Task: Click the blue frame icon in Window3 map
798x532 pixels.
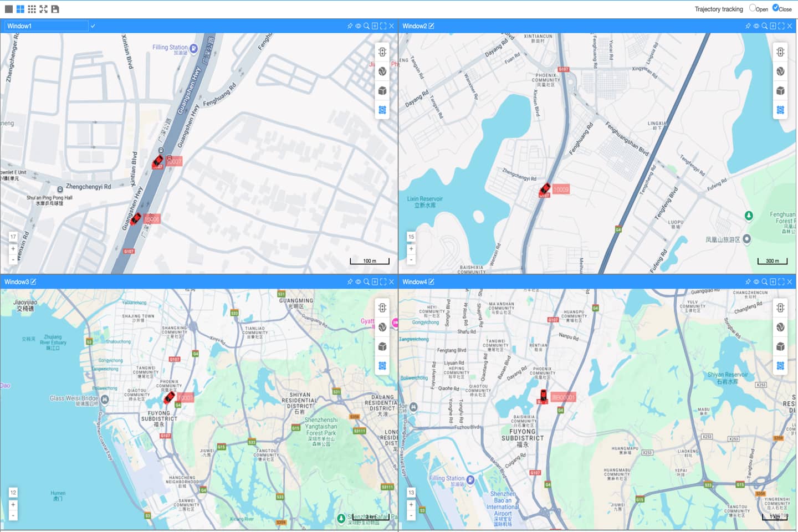Action: pyautogui.click(x=382, y=366)
